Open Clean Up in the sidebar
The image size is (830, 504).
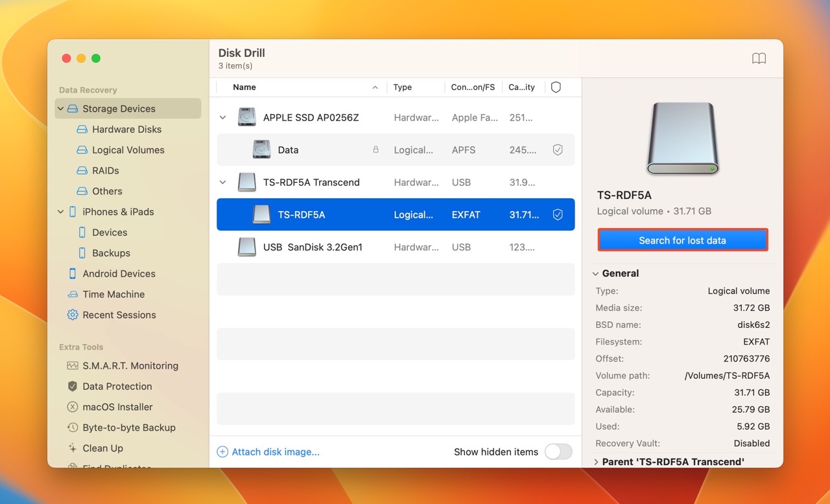click(103, 448)
